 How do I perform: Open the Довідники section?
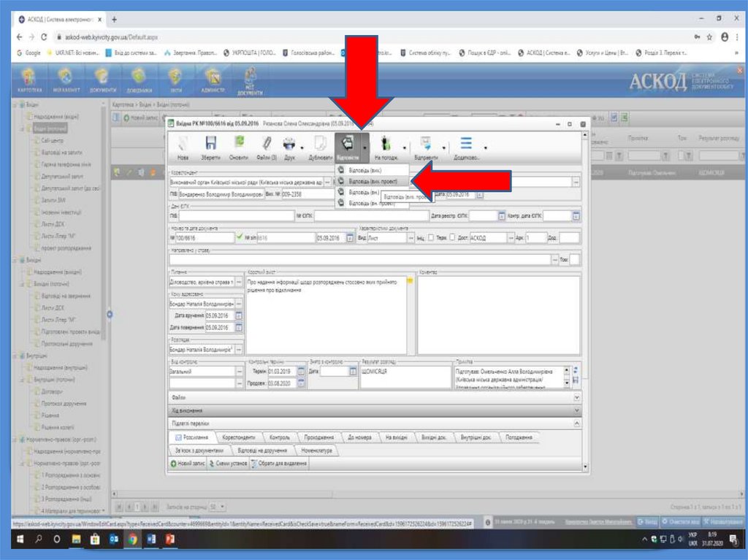click(139, 80)
